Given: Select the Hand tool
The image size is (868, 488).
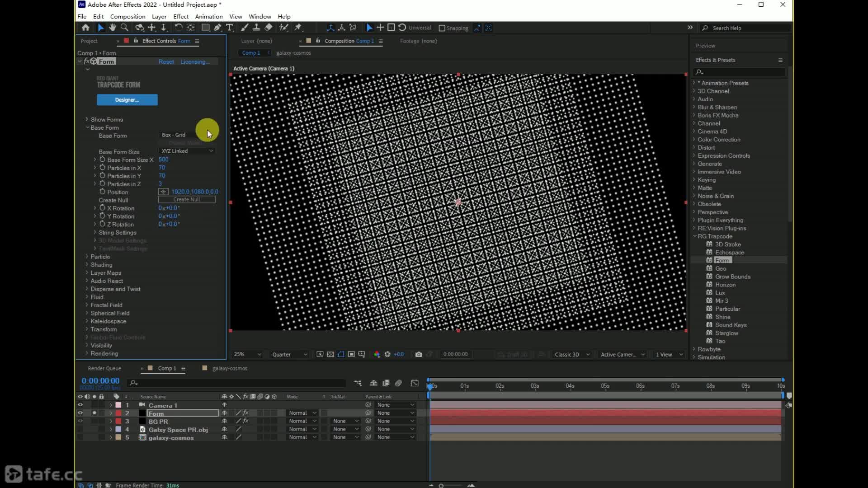Looking at the screenshot, I should 112,28.
